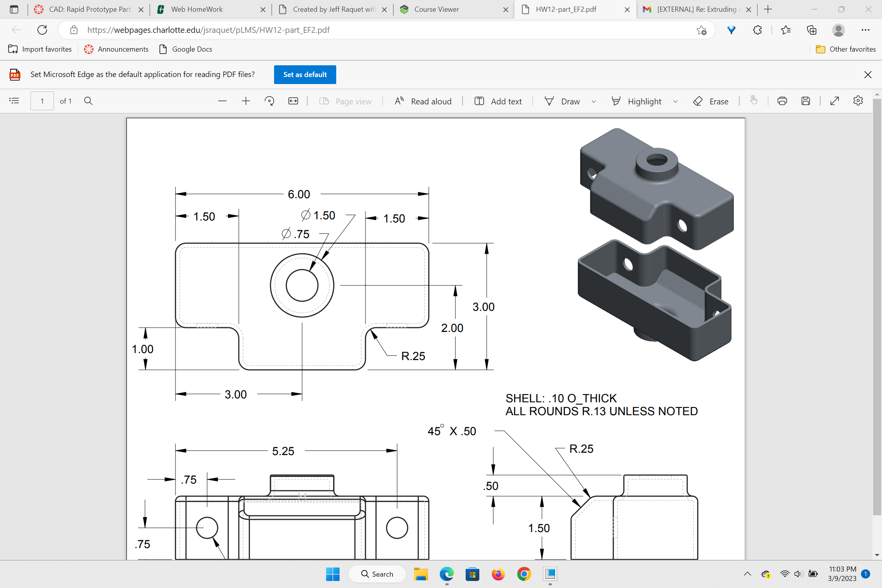Expand the Highlight options menu
The height and width of the screenshot is (588, 882).
click(x=676, y=101)
